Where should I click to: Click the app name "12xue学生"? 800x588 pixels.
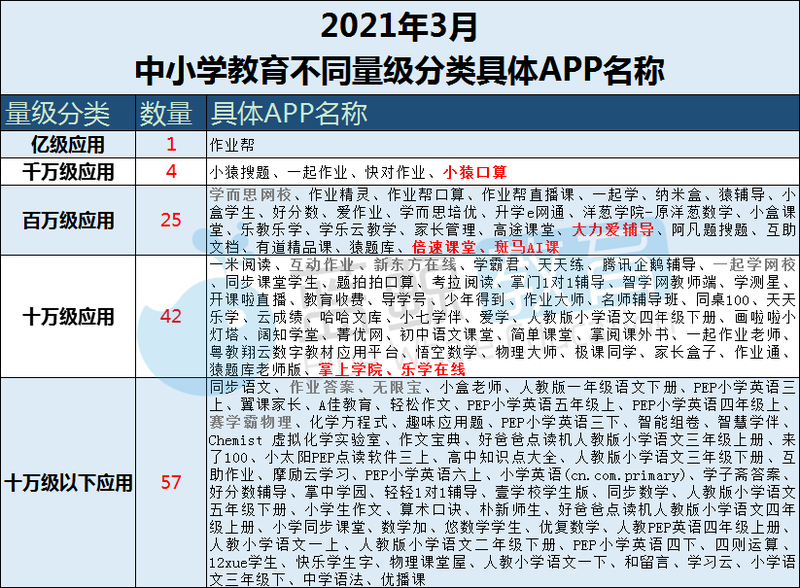(x=243, y=562)
